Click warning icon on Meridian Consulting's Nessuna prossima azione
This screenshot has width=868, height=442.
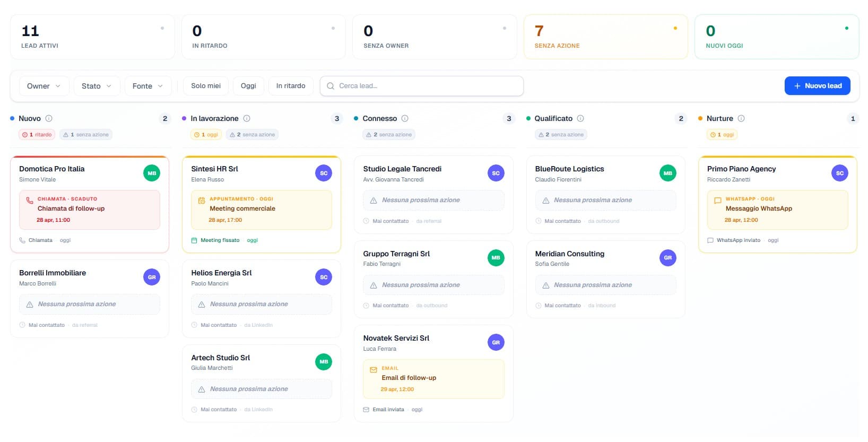point(545,285)
